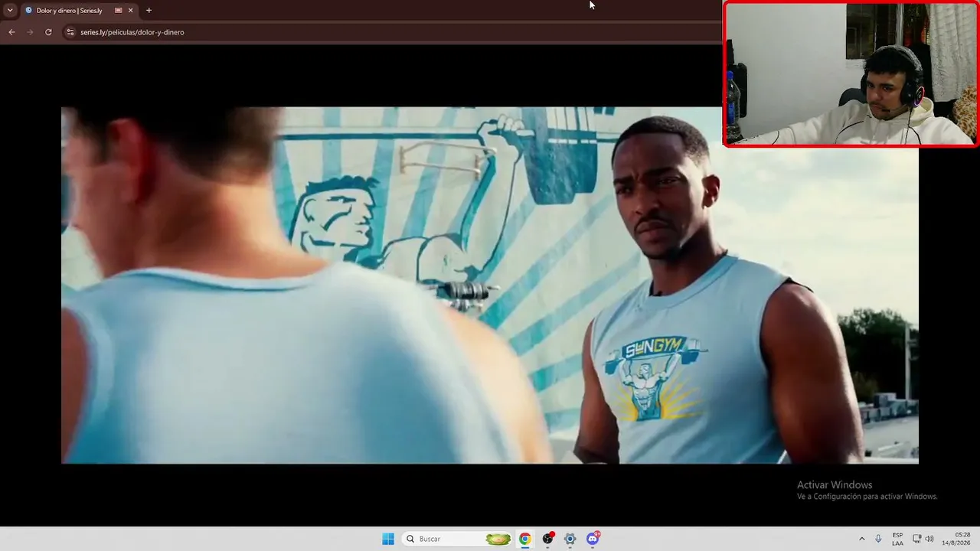Viewport: 980px width, 551px height.
Task: View site information for series.ly
Action: point(70,32)
